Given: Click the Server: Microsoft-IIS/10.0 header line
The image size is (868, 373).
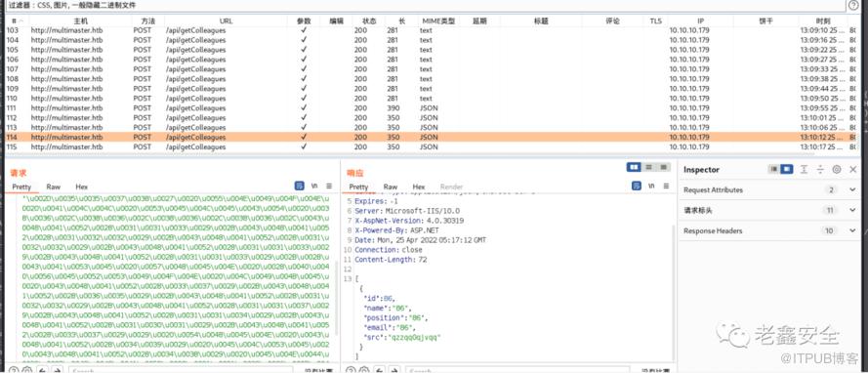Looking at the screenshot, I should (407, 211).
